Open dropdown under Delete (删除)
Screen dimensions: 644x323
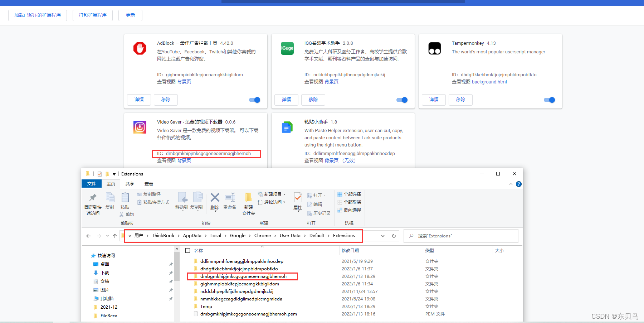click(215, 211)
